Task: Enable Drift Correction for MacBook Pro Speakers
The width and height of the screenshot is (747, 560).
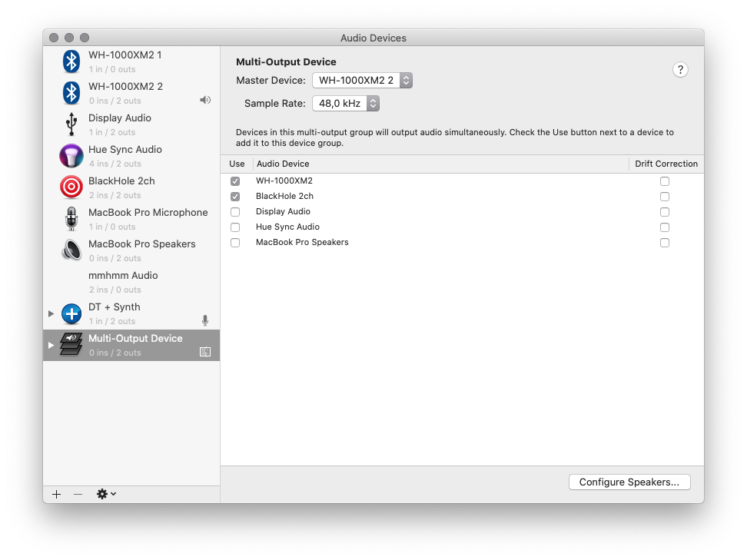Action: tap(665, 243)
